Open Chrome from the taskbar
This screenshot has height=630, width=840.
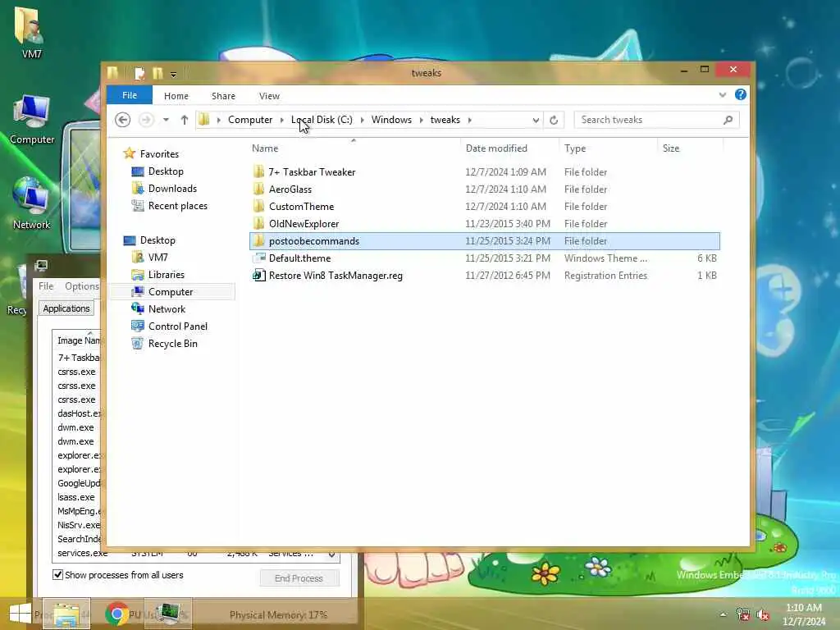[x=116, y=614]
